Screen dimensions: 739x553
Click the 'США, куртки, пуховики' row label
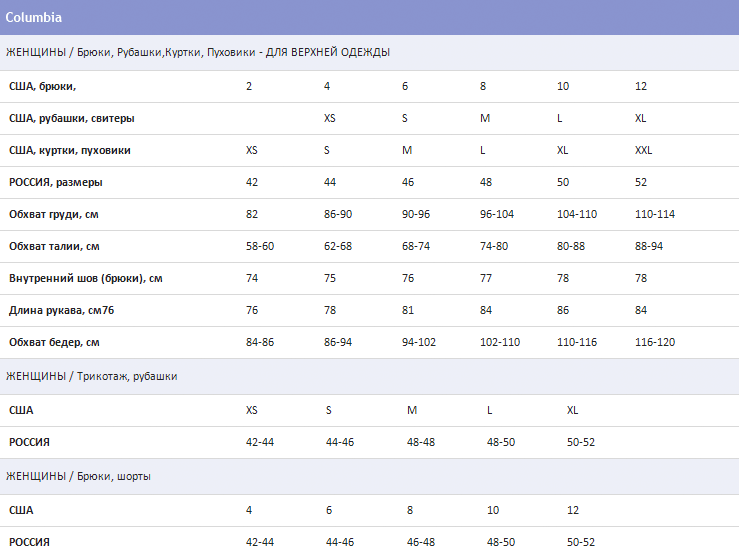click(70, 150)
